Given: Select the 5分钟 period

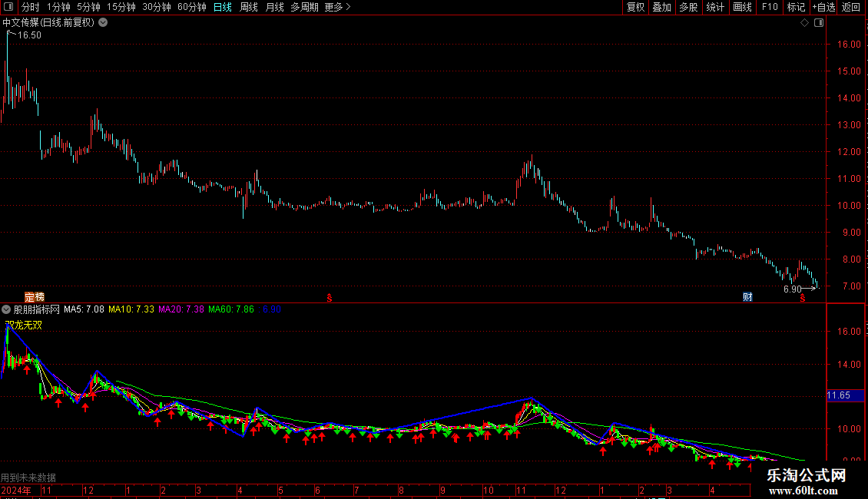Looking at the screenshot, I should click(88, 7).
